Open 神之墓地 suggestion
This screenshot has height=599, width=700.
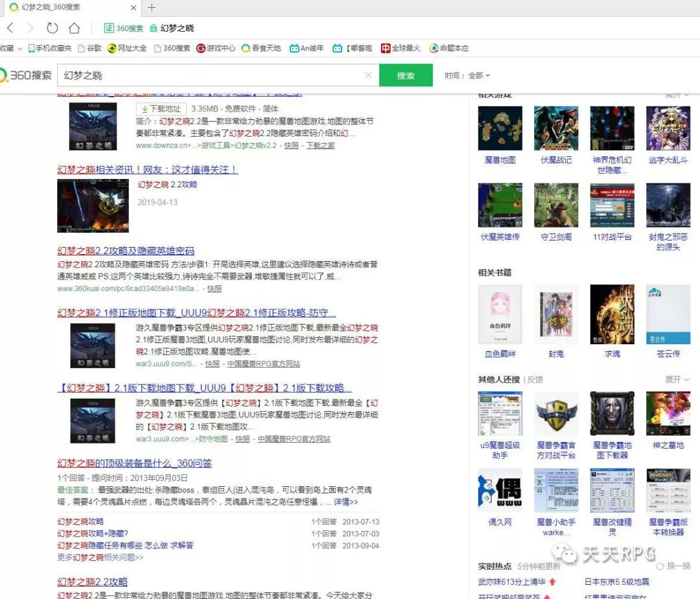point(668,414)
